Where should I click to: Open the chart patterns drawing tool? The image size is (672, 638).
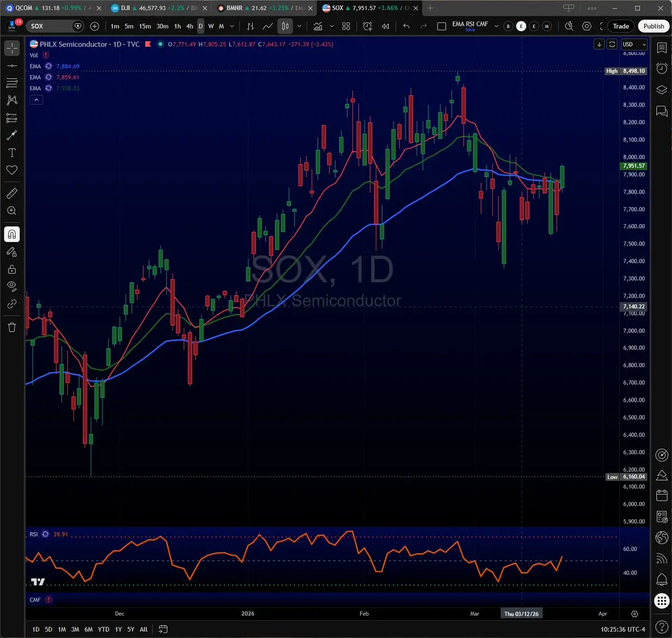click(x=12, y=100)
